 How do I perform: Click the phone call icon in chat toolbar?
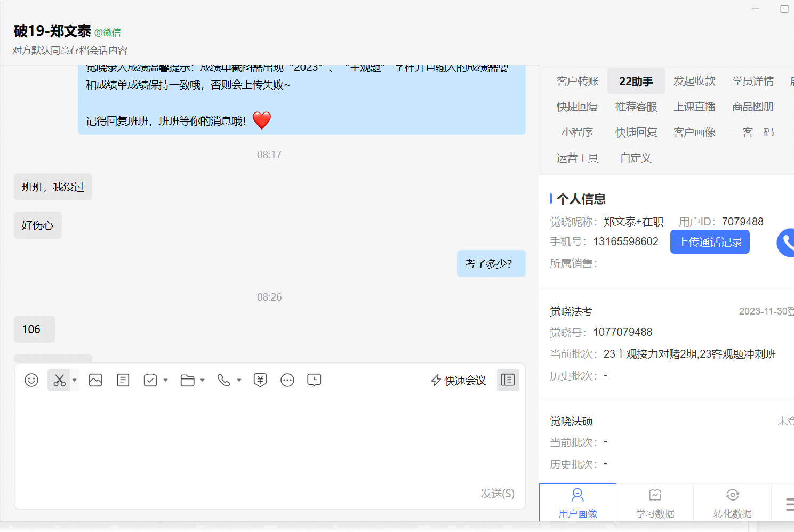pyautogui.click(x=224, y=380)
